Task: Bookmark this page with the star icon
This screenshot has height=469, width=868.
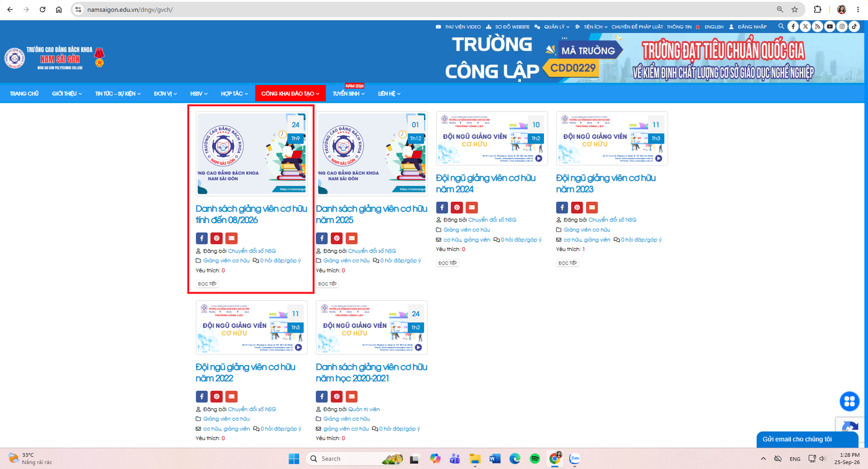Action: 795,9
